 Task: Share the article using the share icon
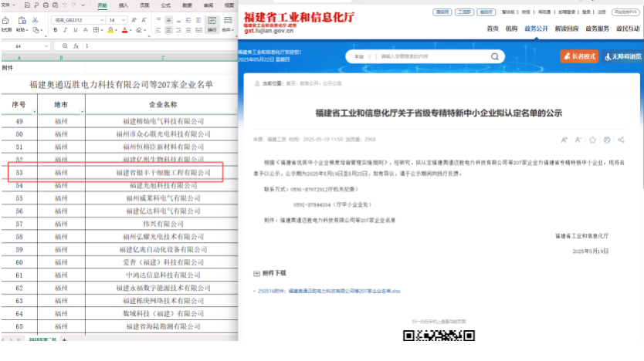tap(621, 140)
